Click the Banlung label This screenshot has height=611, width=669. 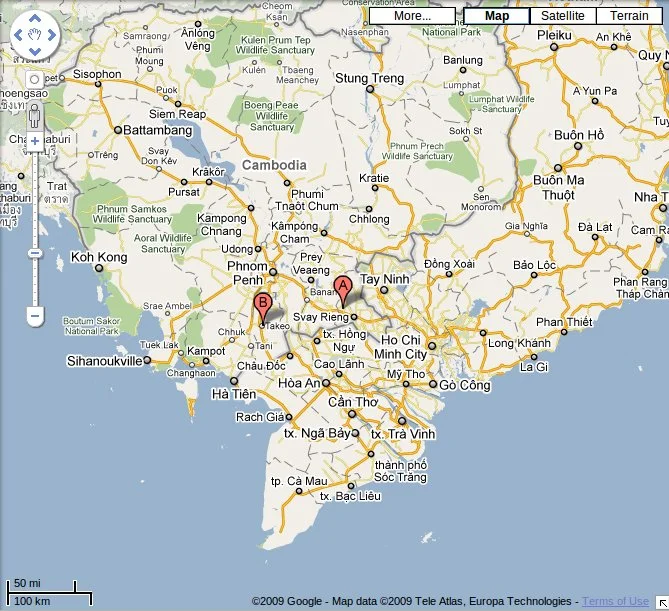[463, 60]
